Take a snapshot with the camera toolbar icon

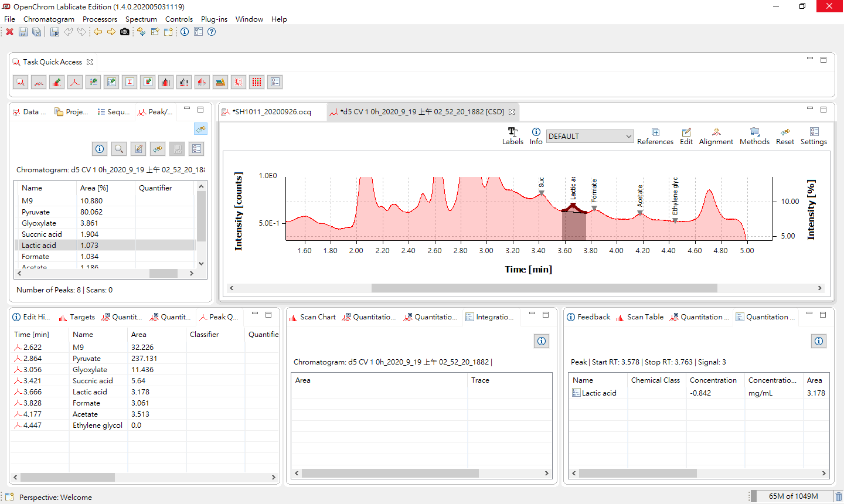click(123, 32)
